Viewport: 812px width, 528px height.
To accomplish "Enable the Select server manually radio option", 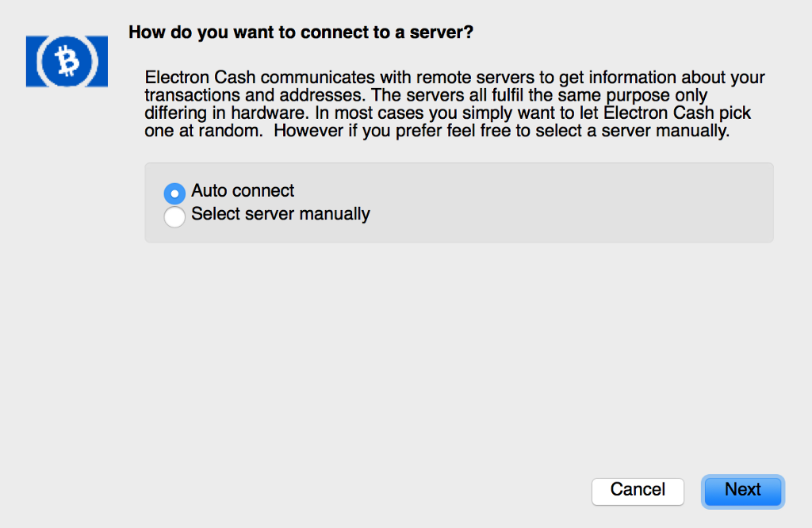I will tap(174, 216).
